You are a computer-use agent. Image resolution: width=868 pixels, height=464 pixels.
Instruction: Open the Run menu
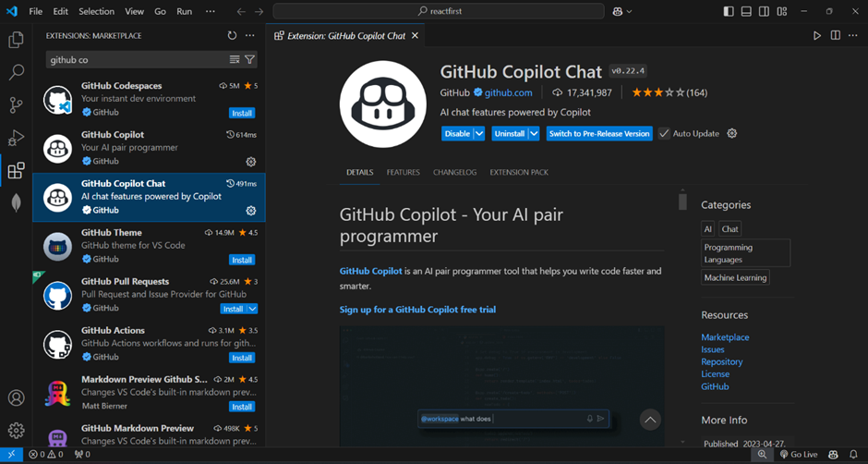185,11
